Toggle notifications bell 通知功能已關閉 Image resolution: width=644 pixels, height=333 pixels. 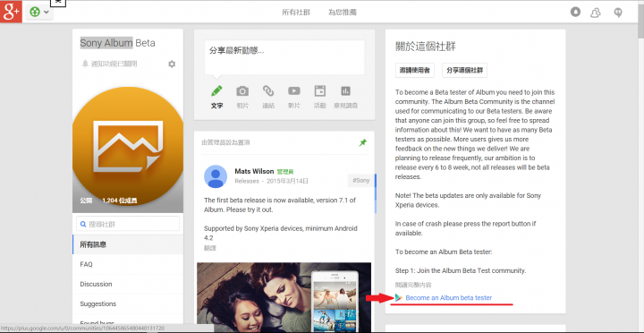coord(109,64)
